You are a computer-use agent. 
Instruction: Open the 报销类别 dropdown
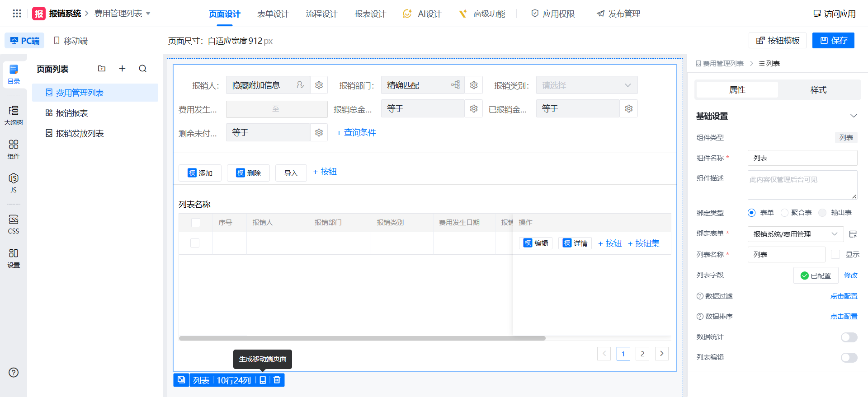coord(586,85)
